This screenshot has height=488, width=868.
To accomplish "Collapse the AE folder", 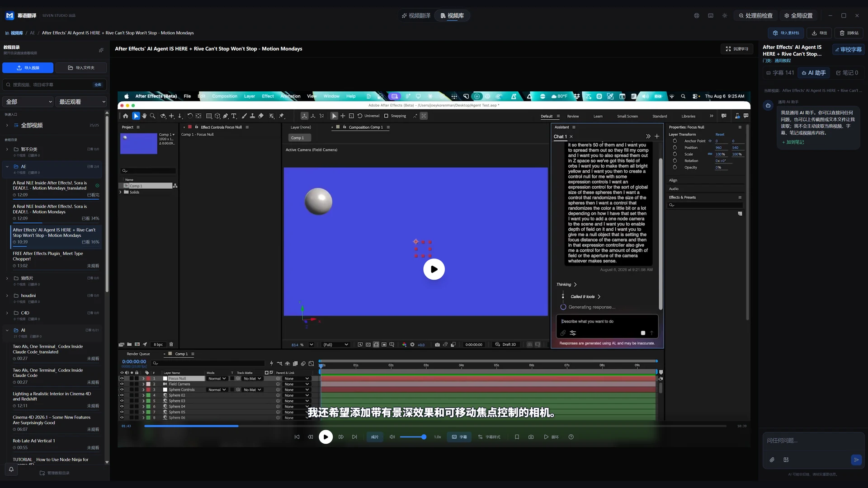I will click(7, 167).
